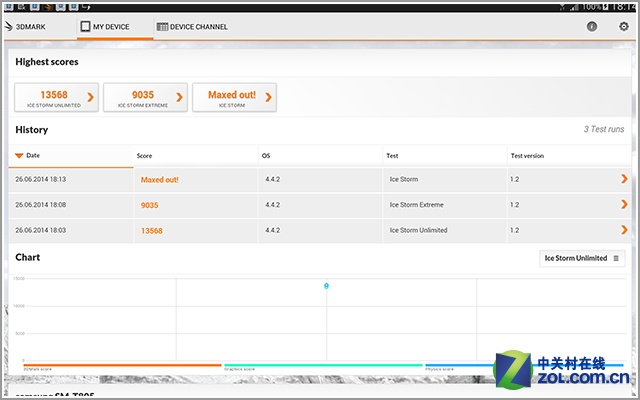
Task: Open 13568 Ice Storm Unlimited score card
Action: [56, 98]
